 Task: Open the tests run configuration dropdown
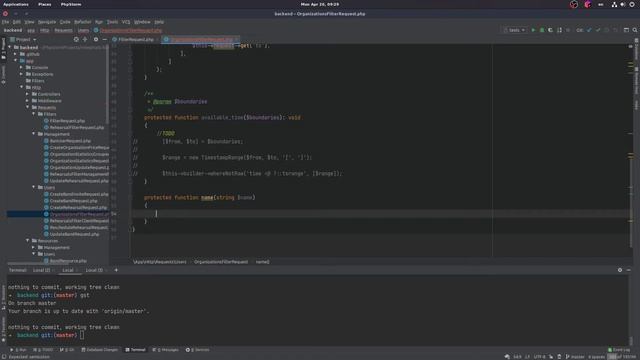(515, 30)
